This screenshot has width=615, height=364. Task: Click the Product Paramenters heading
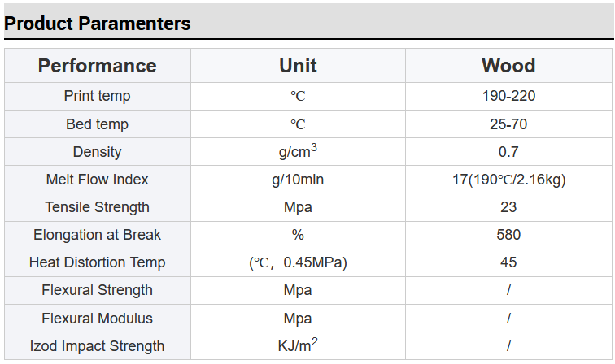(98, 24)
